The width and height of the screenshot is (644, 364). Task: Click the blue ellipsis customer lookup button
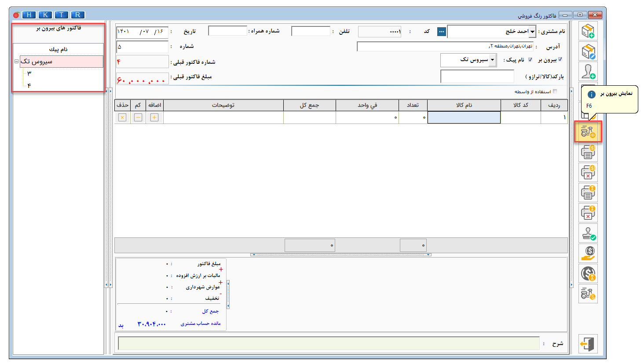click(x=441, y=32)
